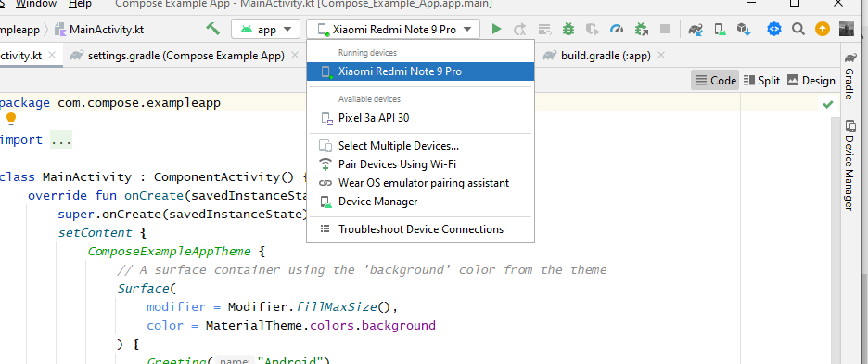Click the Apply Code Changes icon

[x=544, y=30]
